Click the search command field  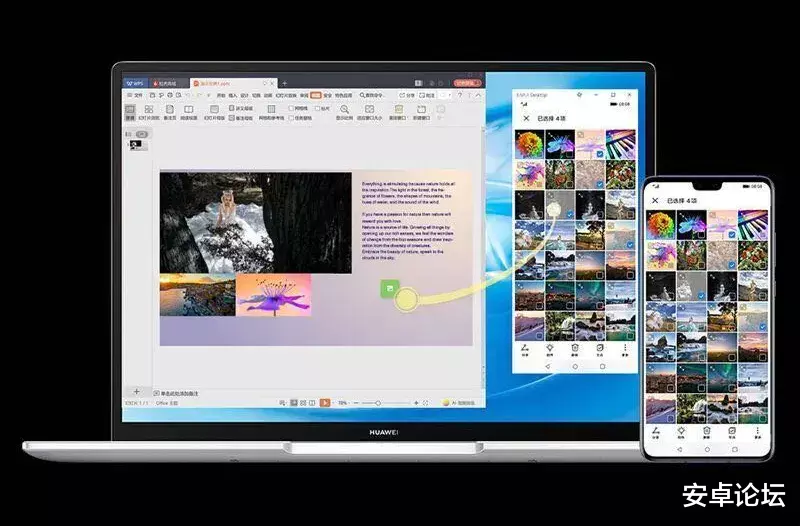[x=372, y=95]
